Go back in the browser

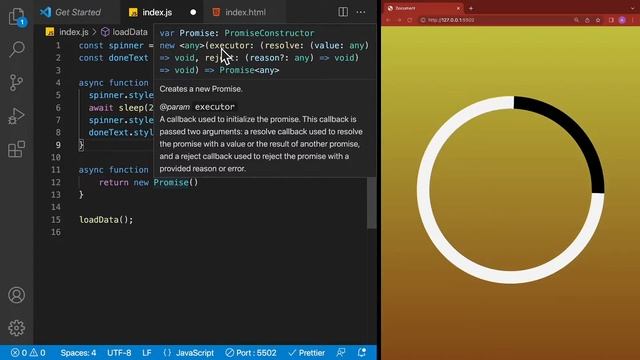coord(388,20)
